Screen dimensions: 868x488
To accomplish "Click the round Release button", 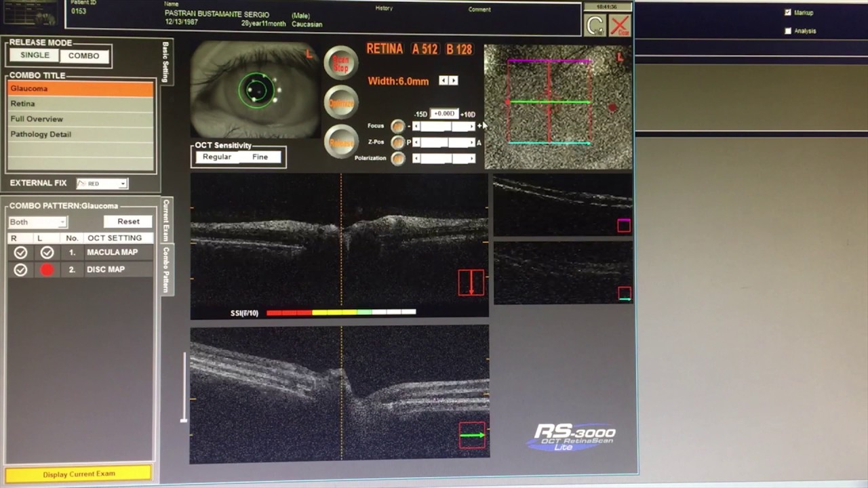I will (340, 142).
